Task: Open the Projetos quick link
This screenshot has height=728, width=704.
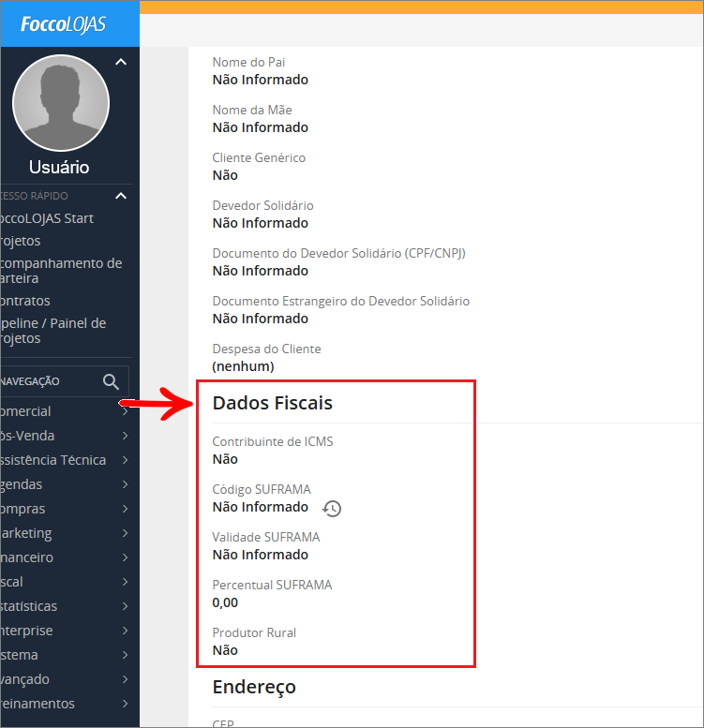Action: click(21, 241)
